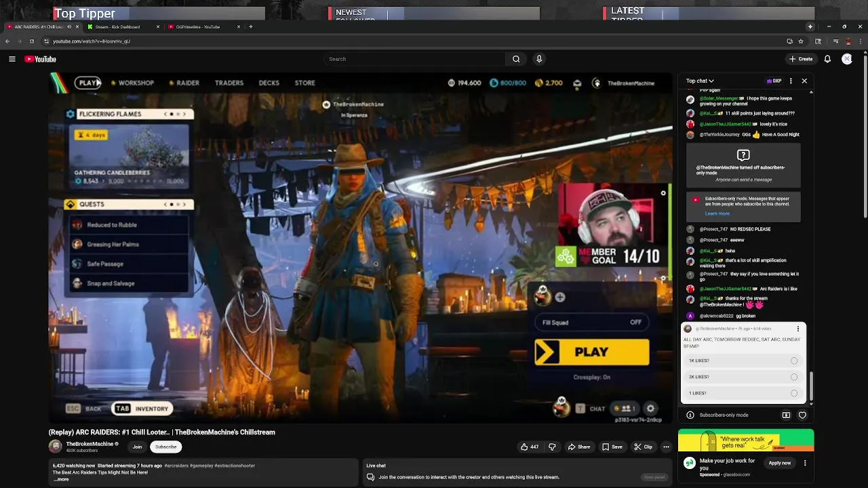868x488 pixels.
Task: Open the sponsored ad three-dot menu
Action: 805,463
